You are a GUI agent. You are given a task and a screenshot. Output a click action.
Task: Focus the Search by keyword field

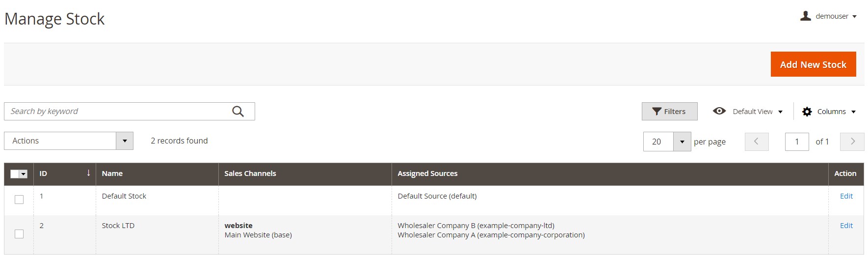tap(118, 112)
